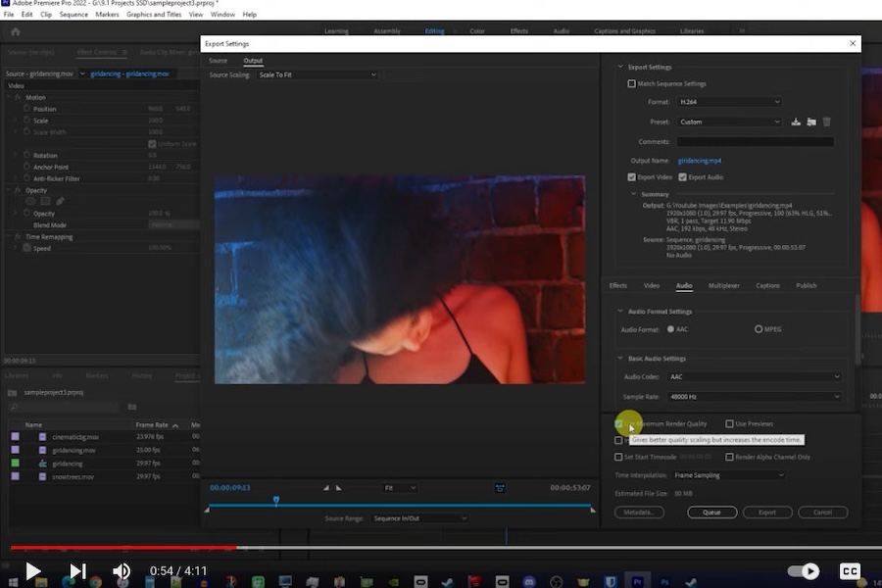Toggle Use Maximum Render Quality checkbox

[618, 423]
